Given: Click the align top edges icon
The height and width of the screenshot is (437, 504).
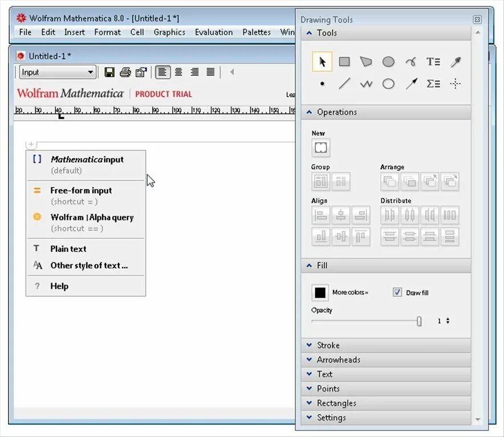Looking at the screenshot, I should tap(361, 236).
